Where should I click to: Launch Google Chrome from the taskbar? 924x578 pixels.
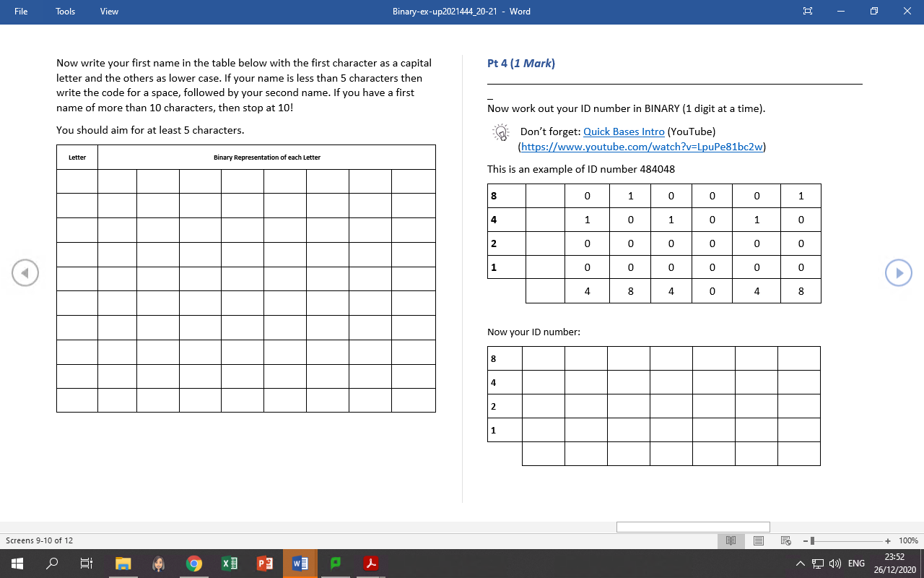tap(193, 564)
